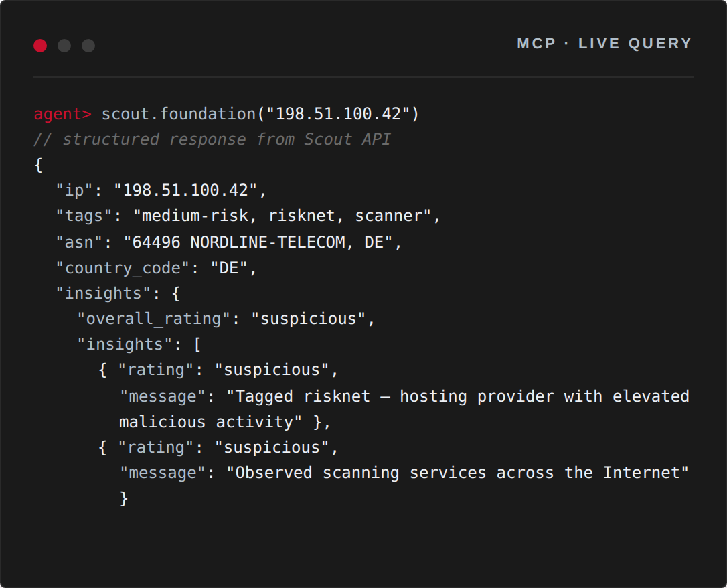Viewport: 727px width, 588px height.
Task: Click the opening brace of the JSON
Action: point(38,165)
